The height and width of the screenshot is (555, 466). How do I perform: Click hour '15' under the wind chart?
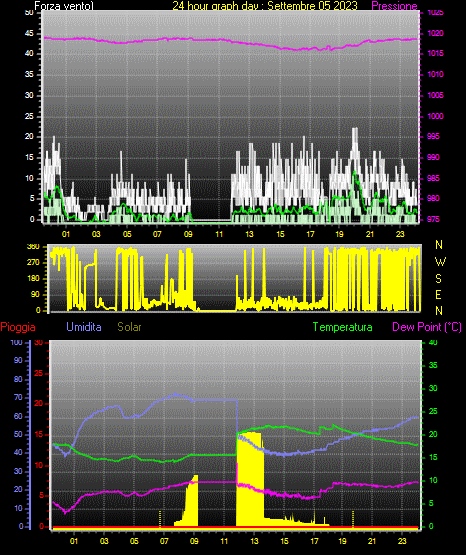coord(280,234)
